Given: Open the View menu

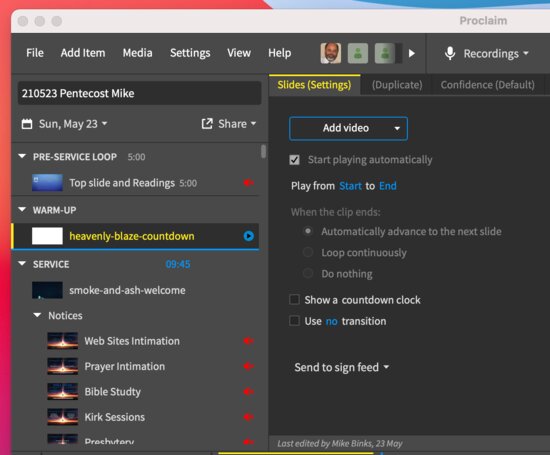Looking at the screenshot, I should pos(239,53).
